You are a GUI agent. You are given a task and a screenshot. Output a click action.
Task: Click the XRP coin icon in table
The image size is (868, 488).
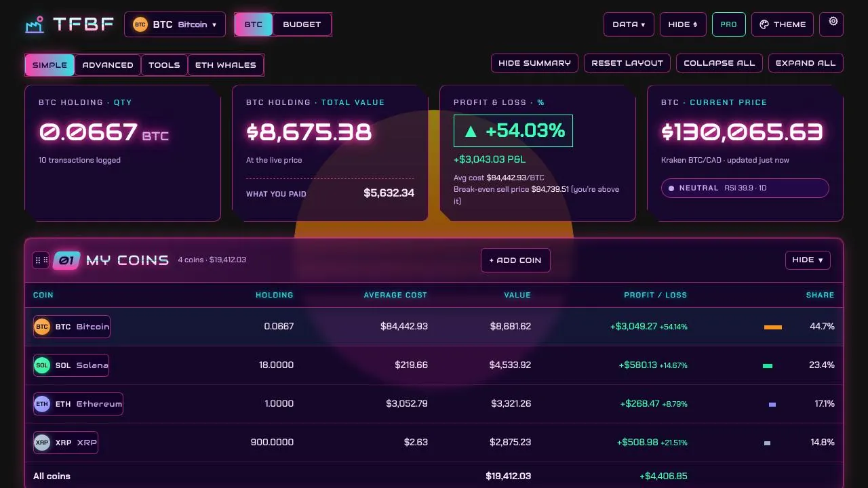click(x=42, y=443)
